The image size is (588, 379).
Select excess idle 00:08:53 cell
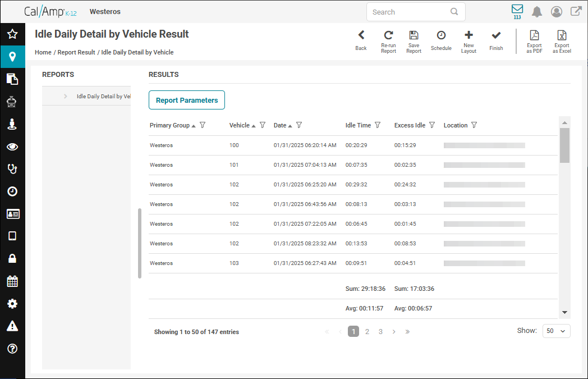coord(405,244)
